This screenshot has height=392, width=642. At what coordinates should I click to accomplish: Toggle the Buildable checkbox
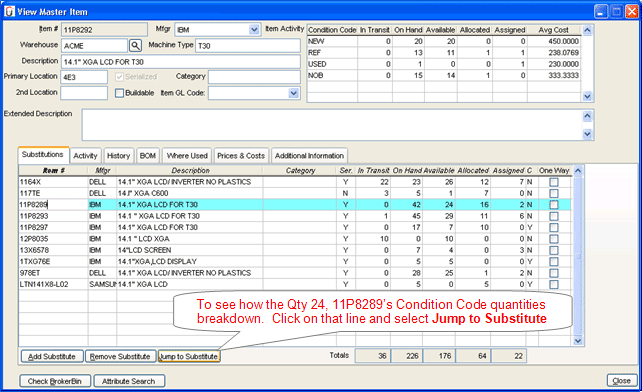[x=119, y=93]
